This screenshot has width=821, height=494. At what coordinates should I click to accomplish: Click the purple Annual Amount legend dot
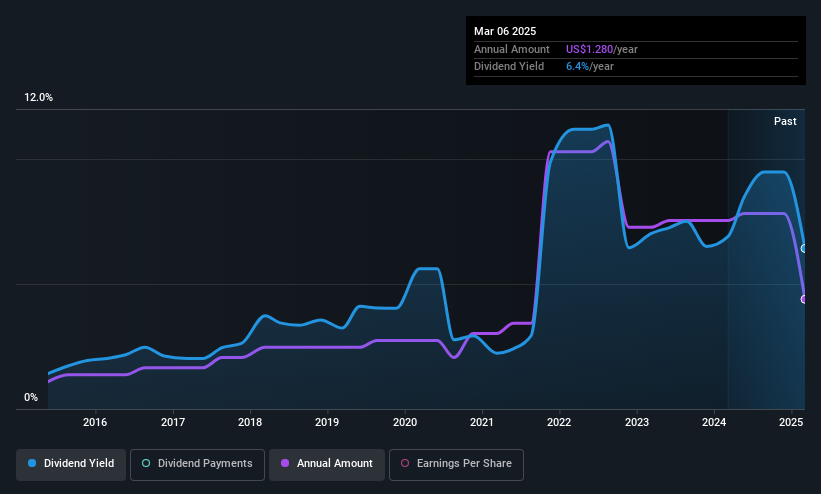tap(285, 464)
